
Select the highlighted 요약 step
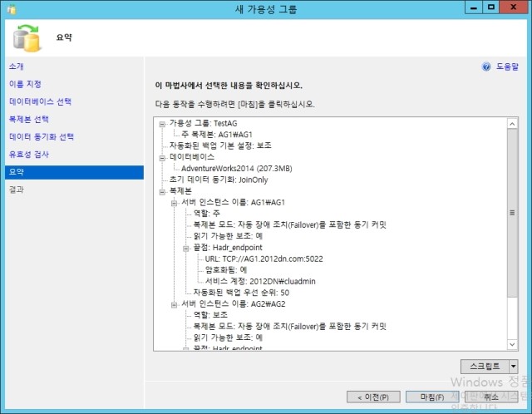[x=74, y=172]
